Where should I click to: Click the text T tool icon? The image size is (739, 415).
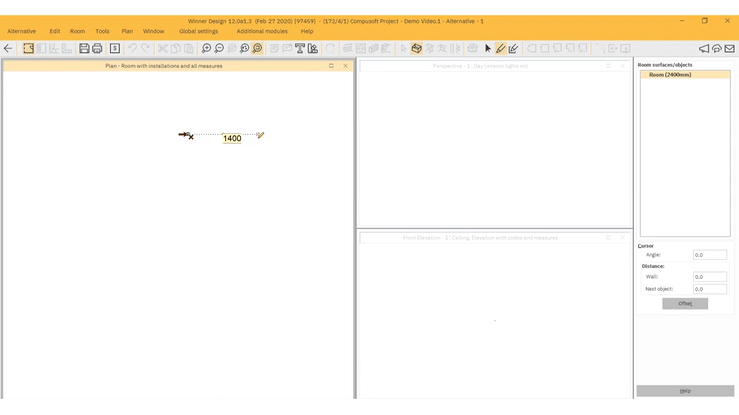(299, 48)
